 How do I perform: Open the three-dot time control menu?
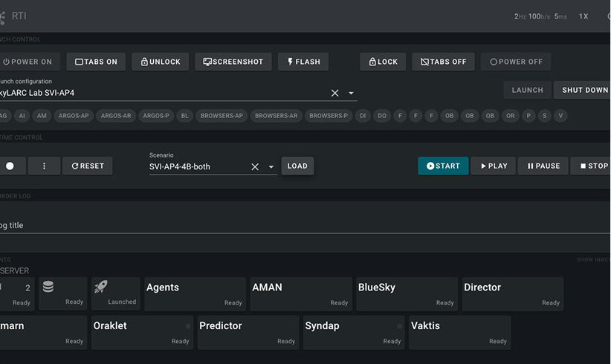[x=44, y=166]
